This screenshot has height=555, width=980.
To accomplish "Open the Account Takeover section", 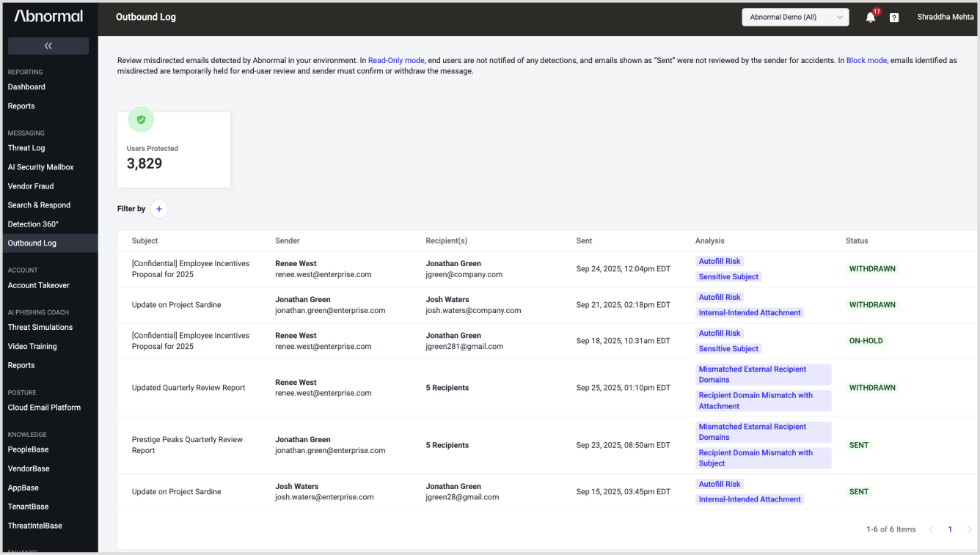I will click(38, 285).
